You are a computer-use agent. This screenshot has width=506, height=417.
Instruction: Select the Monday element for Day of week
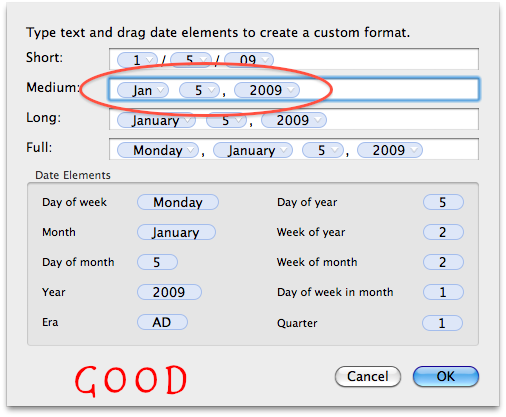pos(178,202)
